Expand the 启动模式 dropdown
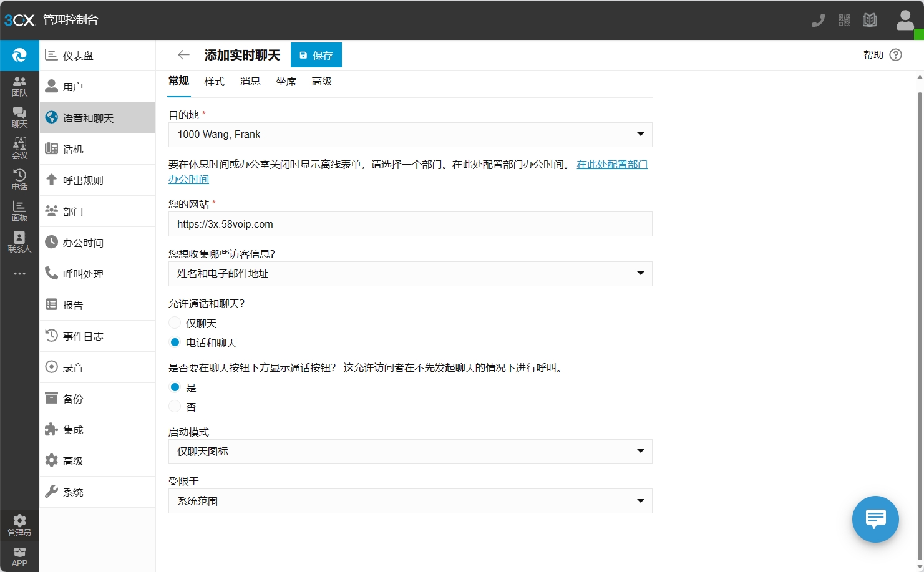 click(x=410, y=451)
